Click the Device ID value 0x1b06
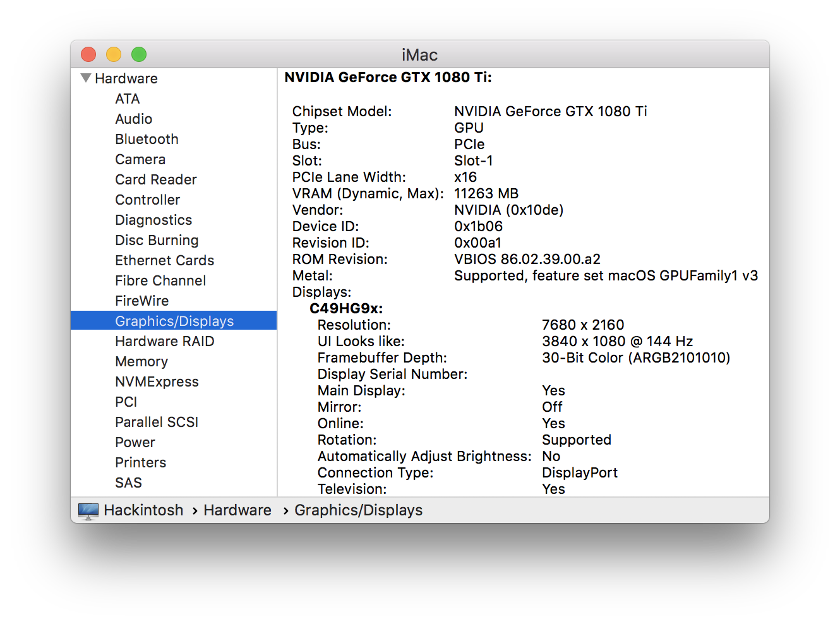The width and height of the screenshot is (840, 624). [479, 226]
